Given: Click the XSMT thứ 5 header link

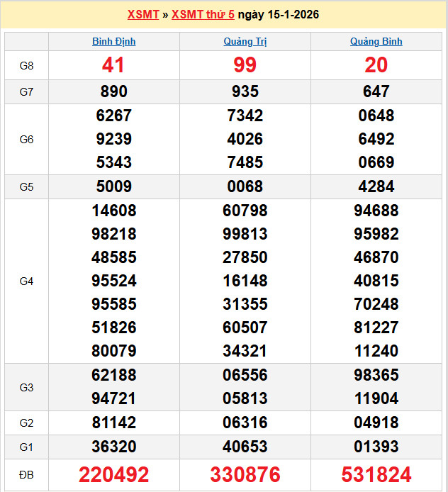Looking at the screenshot, I should pos(203,14).
